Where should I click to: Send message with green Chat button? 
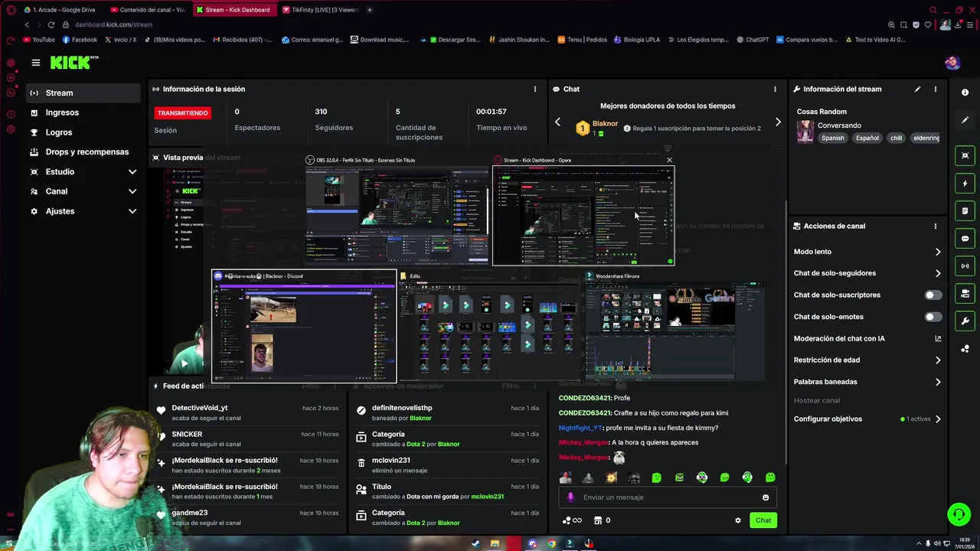click(763, 520)
